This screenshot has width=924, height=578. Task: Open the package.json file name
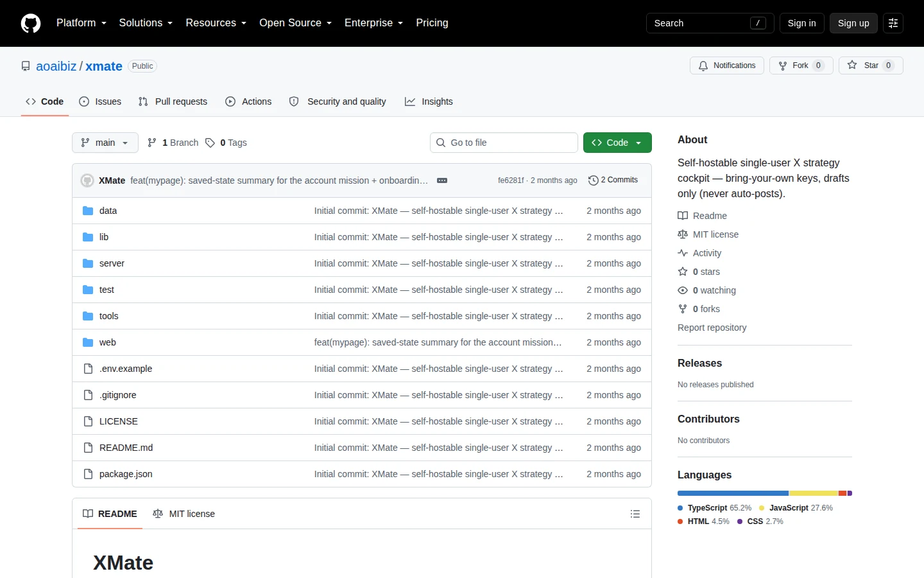click(x=126, y=474)
